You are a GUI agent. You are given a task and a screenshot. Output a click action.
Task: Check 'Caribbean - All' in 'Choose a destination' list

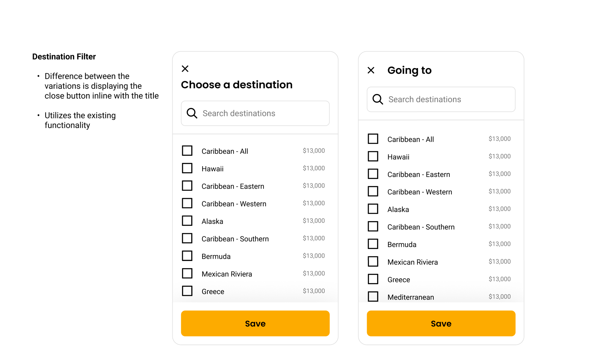pos(187,151)
